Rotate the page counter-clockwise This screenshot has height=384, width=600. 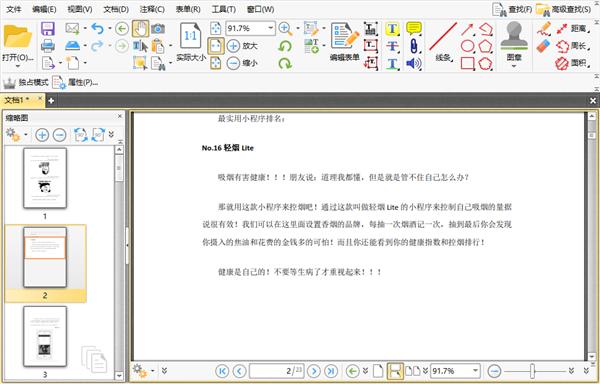[x=285, y=46]
